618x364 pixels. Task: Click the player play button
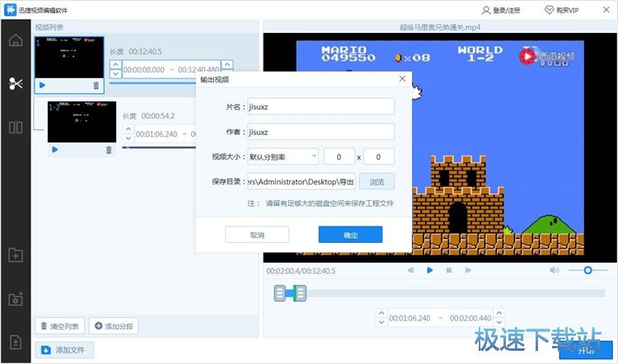click(429, 270)
